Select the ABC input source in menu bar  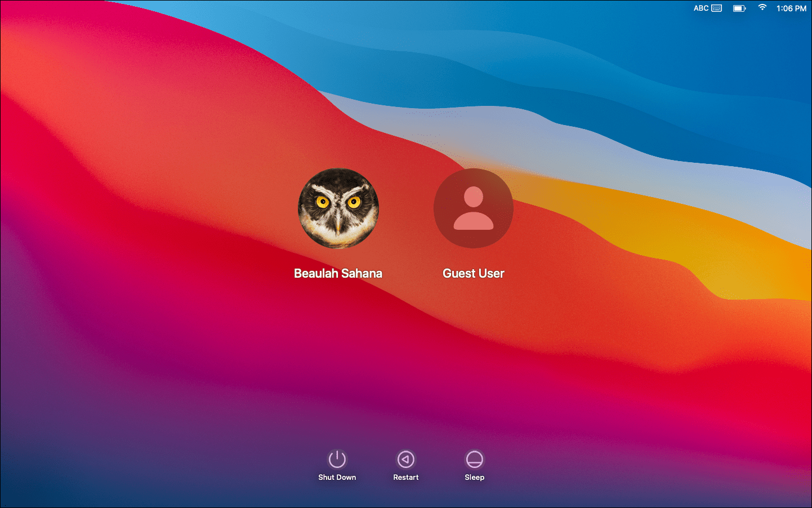pos(701,8)
